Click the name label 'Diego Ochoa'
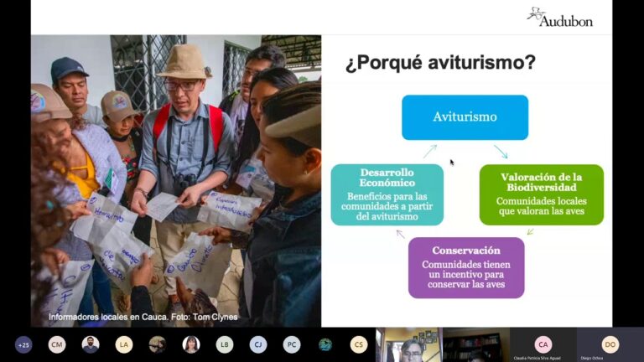 pos(592,359)
